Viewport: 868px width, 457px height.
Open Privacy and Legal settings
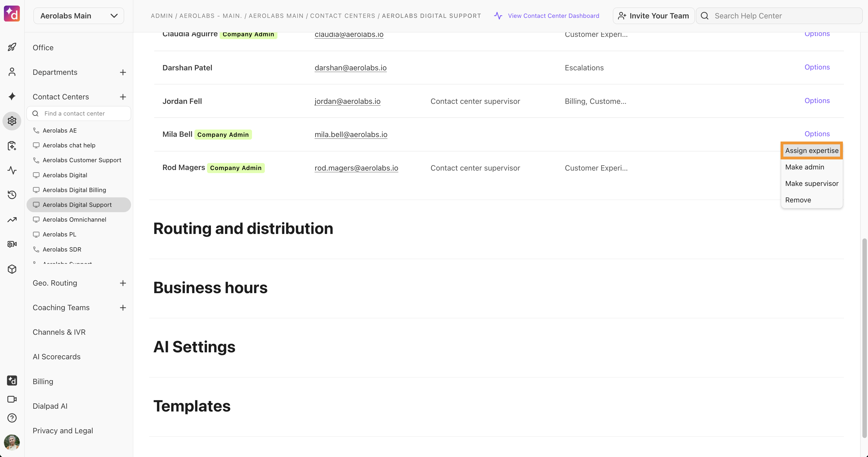point(63,431)
